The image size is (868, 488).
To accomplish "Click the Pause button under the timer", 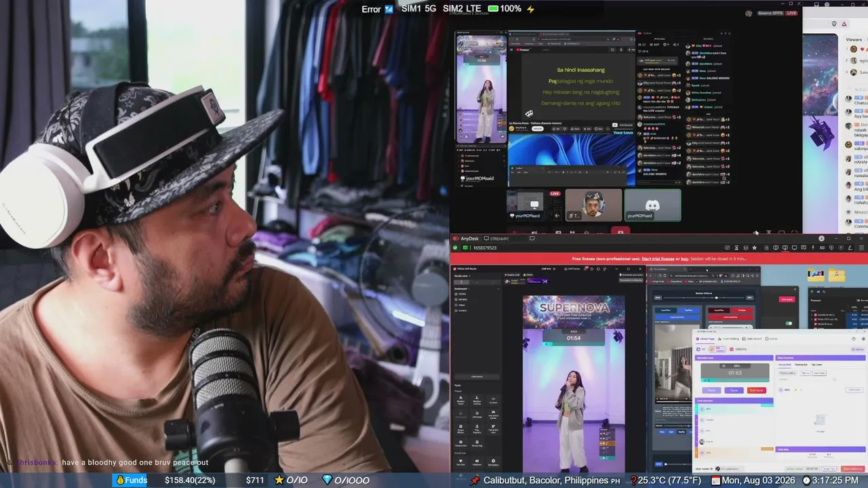I will tap(733, 390).
